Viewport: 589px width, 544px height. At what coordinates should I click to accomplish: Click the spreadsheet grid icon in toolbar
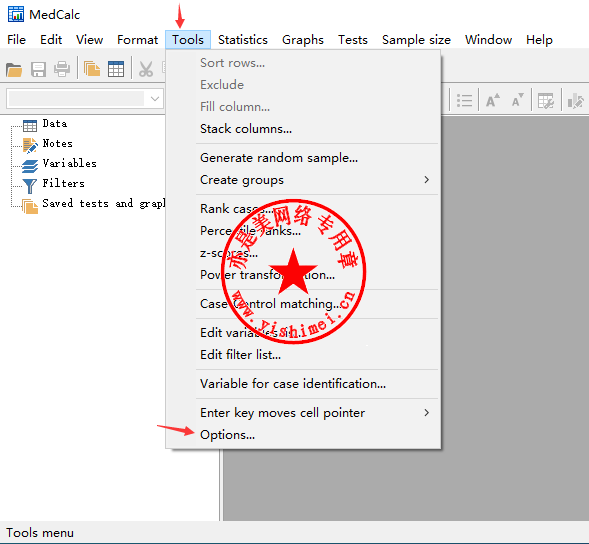116,69
